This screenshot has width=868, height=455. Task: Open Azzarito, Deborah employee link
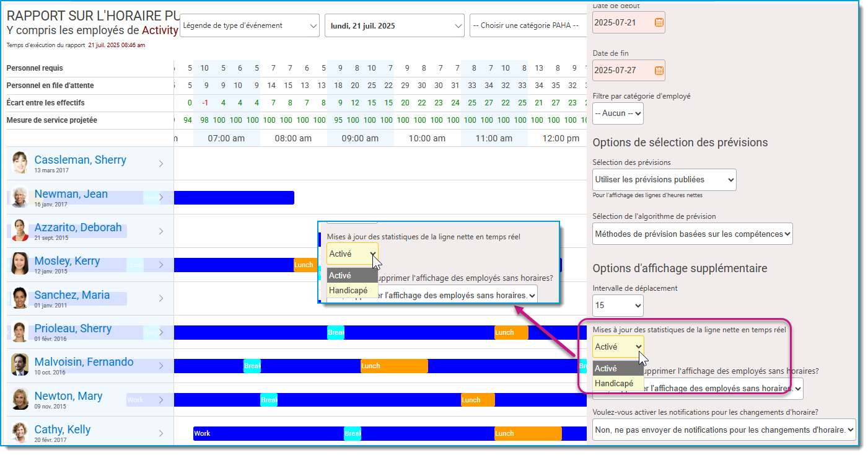coord(78,227)
